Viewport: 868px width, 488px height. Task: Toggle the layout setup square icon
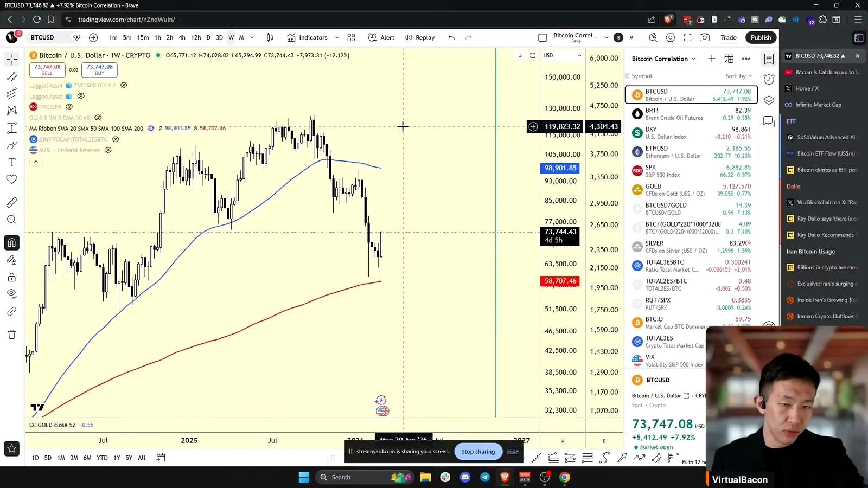pos(542,37)
